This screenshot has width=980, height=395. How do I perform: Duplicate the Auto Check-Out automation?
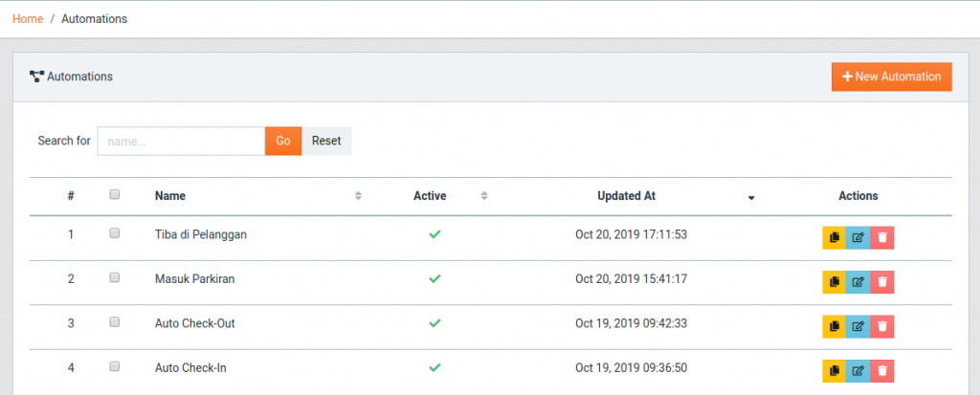pyautogui.click(x=834, y=326)
